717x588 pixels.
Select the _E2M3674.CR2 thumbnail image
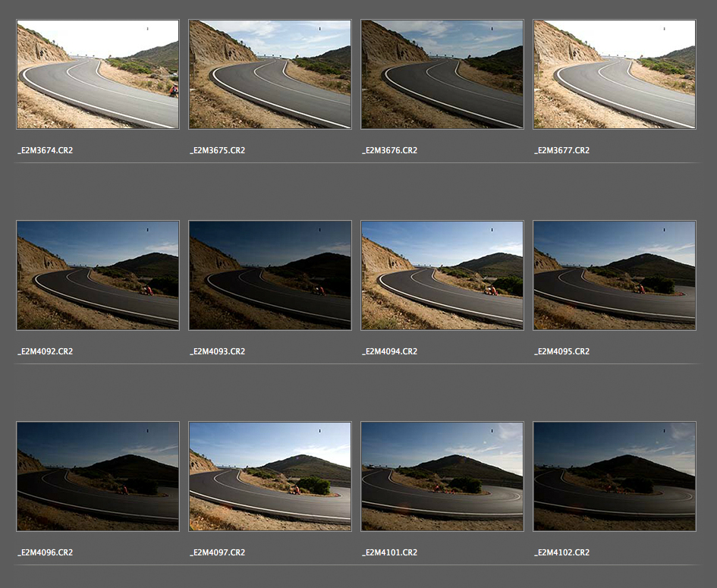(98, 74)
